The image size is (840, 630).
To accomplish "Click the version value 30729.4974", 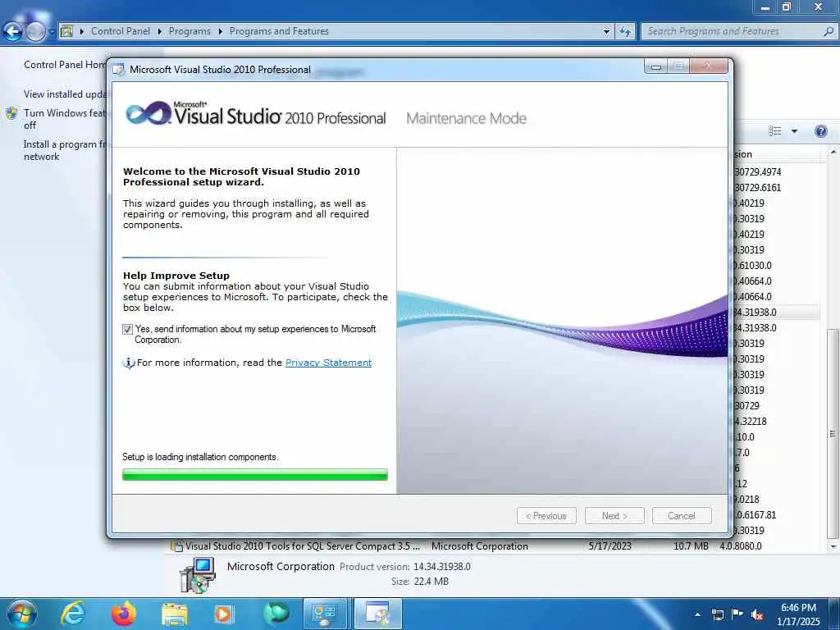I will coord(757,172).
